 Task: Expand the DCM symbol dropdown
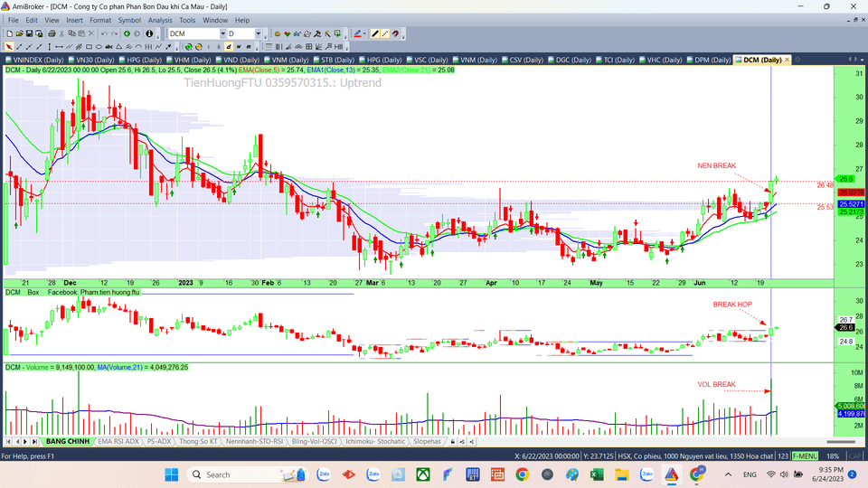coord(222,33)
